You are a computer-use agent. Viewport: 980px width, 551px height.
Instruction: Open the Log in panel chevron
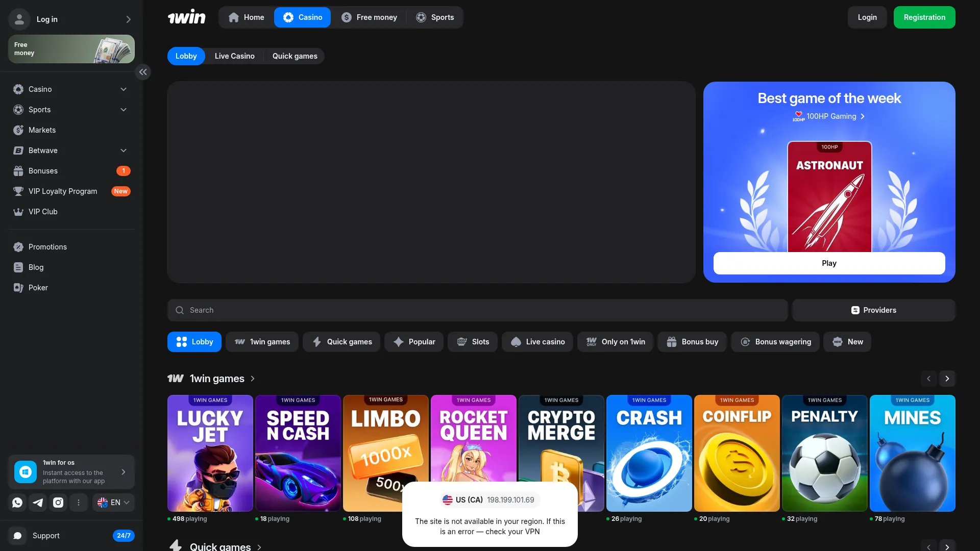click(129, 19)
